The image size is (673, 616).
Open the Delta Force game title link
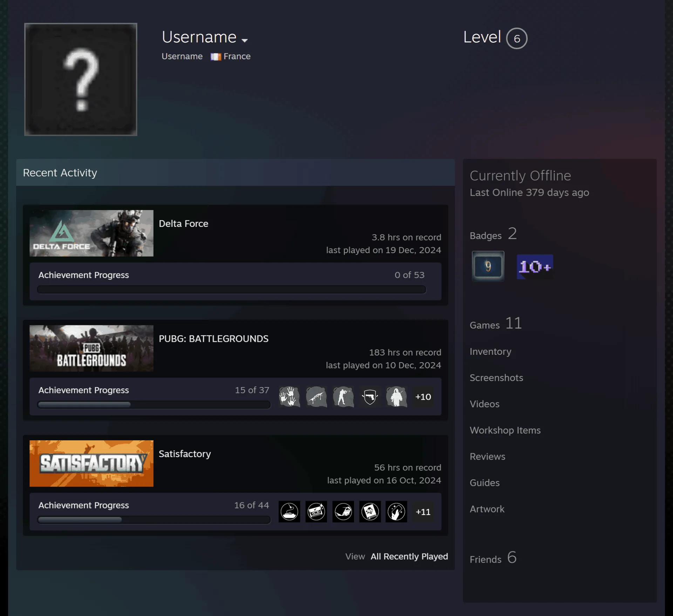tap(183, 224)
